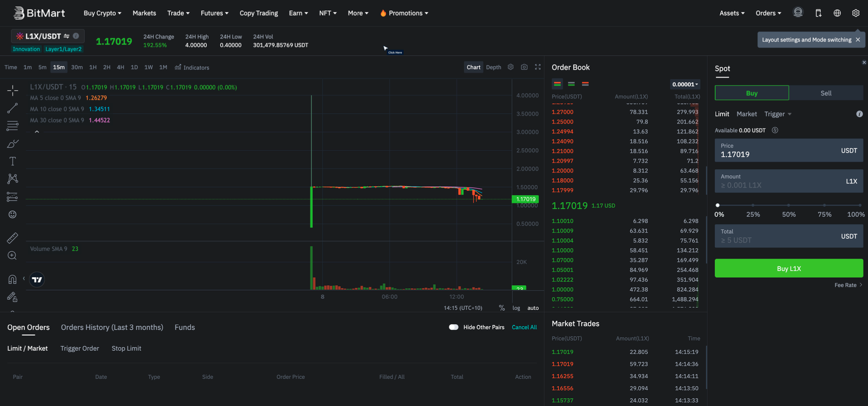Go to the Markets page
The height and width of the screenshot is (406, 868).
(x=144, y=13)
